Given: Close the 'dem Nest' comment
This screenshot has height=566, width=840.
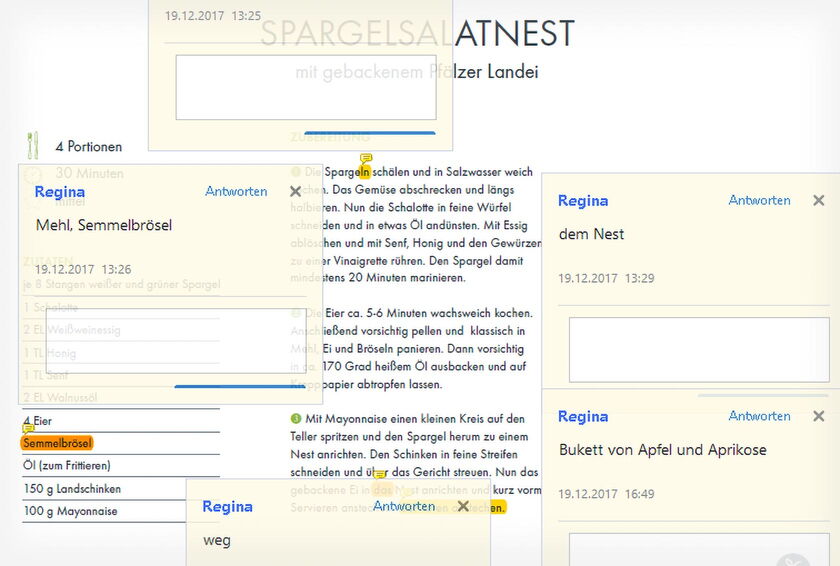Looking at the screenshot, I should click(x=819, y=200).
